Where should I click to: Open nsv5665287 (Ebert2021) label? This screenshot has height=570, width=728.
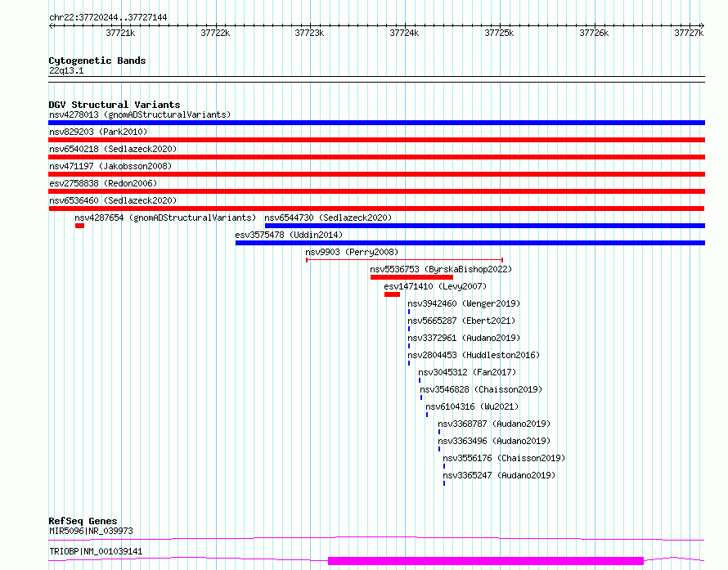pyautogui.click(x=461, y=321)
